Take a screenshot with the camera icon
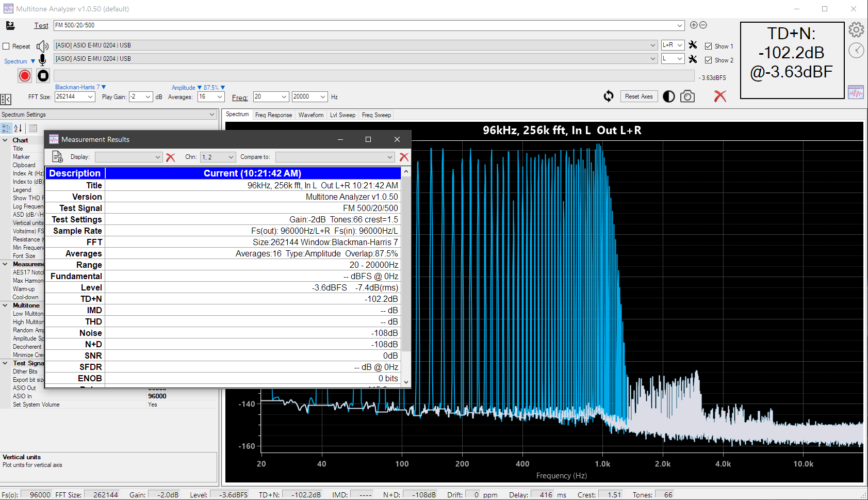The image size is (868, 500). click(x=687, y=96)
